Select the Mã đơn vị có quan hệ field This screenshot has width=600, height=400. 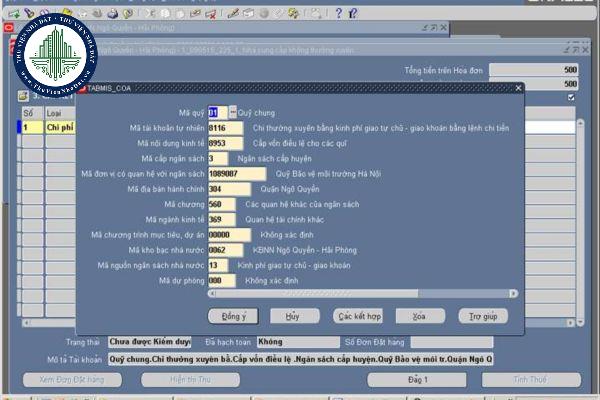[237, 173]
